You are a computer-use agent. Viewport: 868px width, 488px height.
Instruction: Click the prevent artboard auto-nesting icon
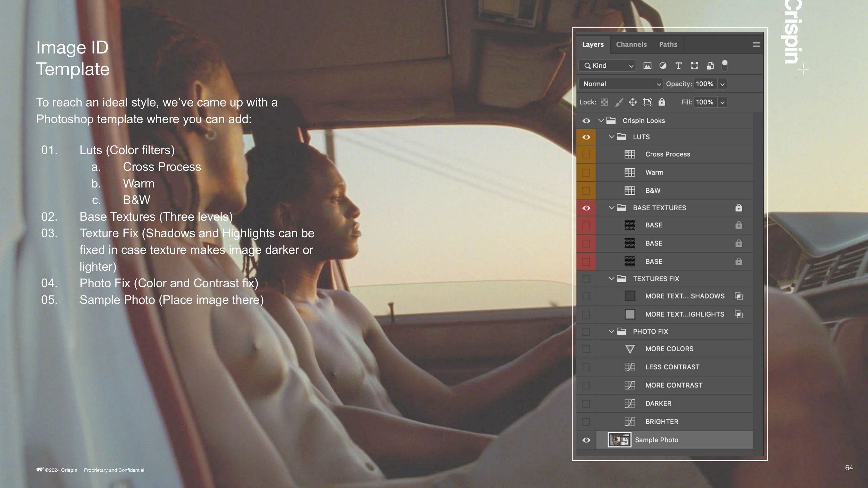point(648,102)
